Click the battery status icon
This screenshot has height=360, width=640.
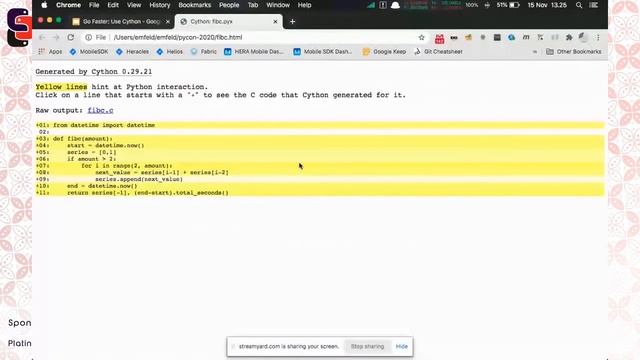click(x=515, y=5)
